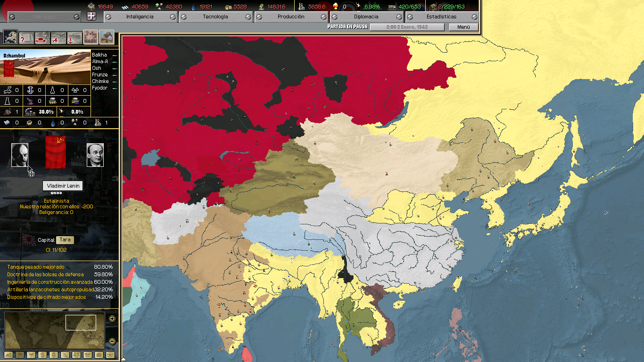Zoom in the minimap with plus
This screenshot has height=362, width=644.
(x=112, y=319)
